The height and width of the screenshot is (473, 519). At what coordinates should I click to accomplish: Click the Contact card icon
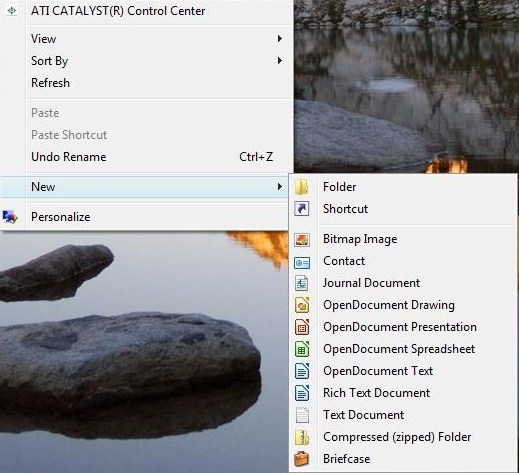coord(302,263)
